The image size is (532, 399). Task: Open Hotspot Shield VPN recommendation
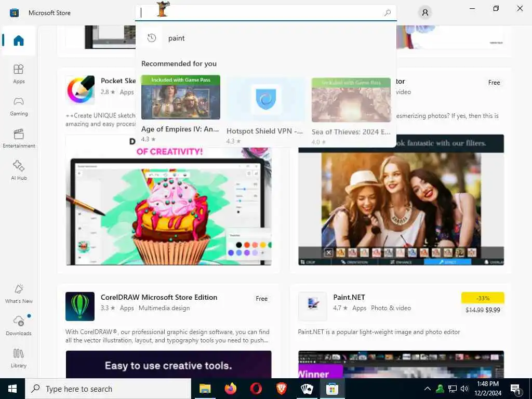[265, 99]
